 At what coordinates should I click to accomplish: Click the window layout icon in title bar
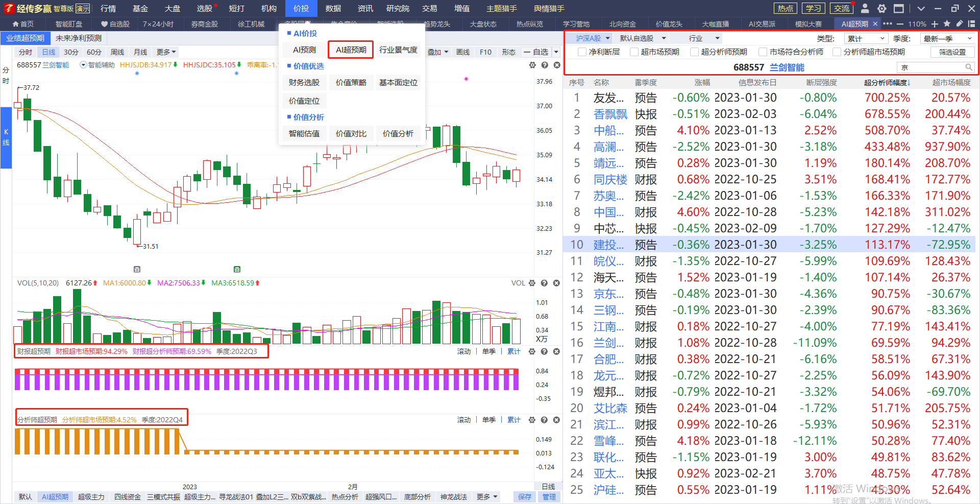tap(899, 8)
